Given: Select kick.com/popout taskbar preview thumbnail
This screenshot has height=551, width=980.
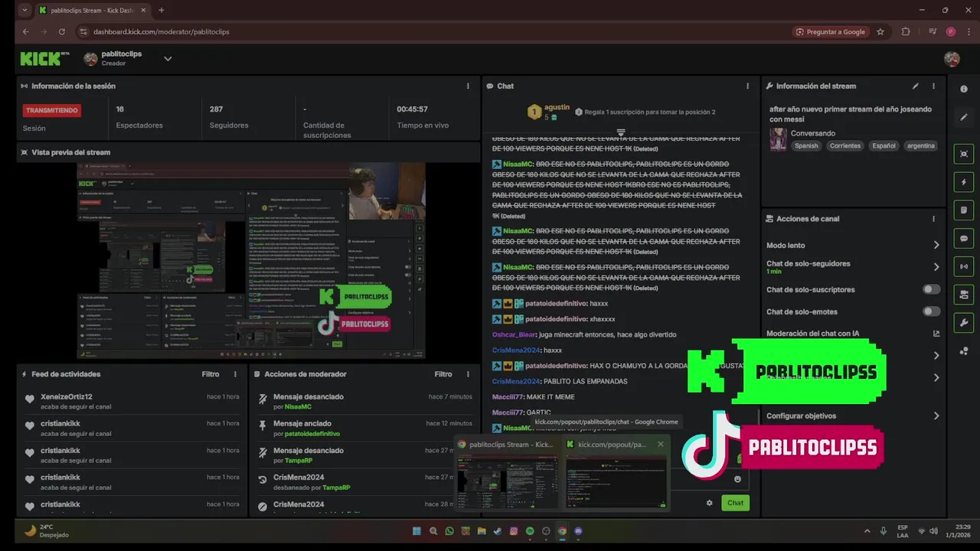Looking at the screenshot, I should (616, 481).
